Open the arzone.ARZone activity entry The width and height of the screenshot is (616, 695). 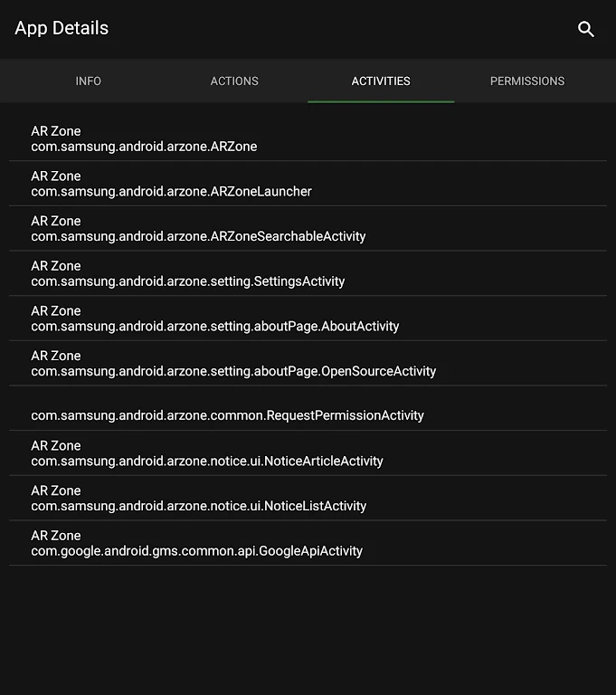144,147
